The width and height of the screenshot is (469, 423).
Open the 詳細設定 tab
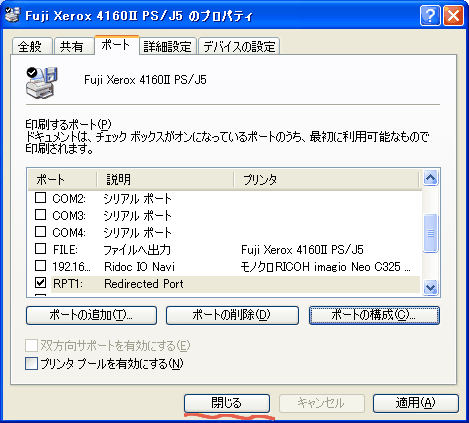click(x=168, y=46)
